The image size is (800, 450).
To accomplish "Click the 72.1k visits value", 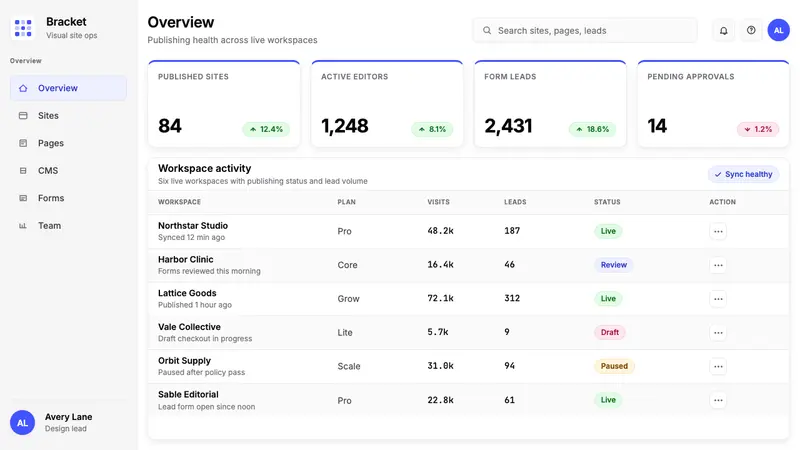I will click(x=440, y=298).
